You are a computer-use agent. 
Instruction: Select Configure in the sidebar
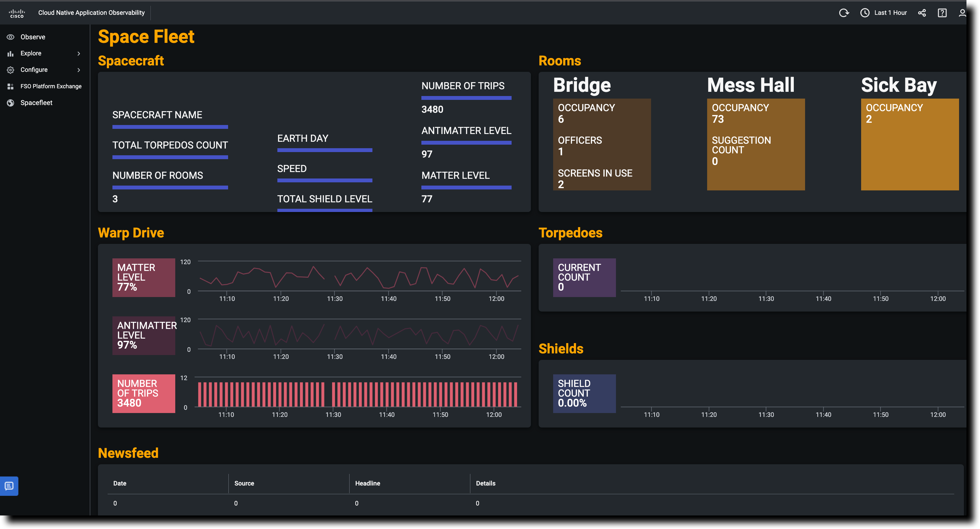(x=34, y=70)
